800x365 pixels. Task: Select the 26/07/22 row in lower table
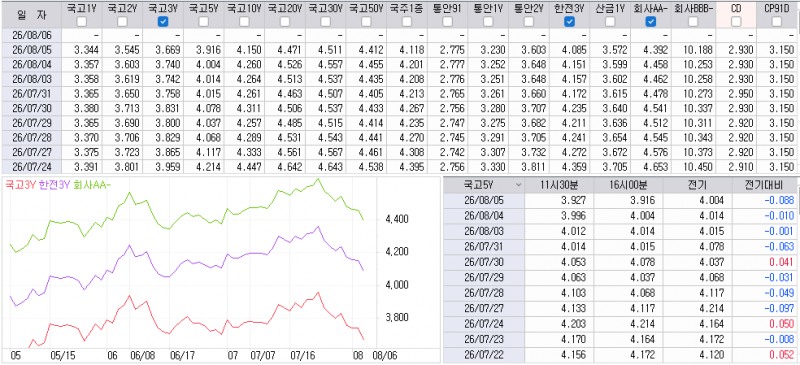click(x=621, y=354)
